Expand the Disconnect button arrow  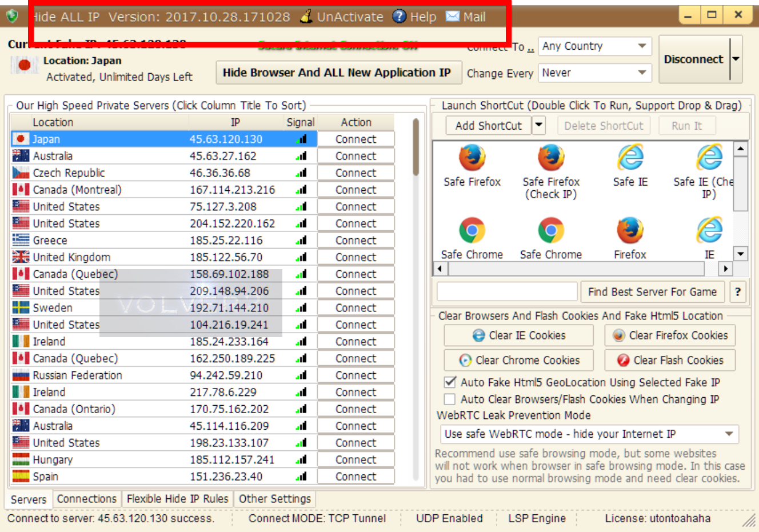pyautogui.click(x=736, y=59)
